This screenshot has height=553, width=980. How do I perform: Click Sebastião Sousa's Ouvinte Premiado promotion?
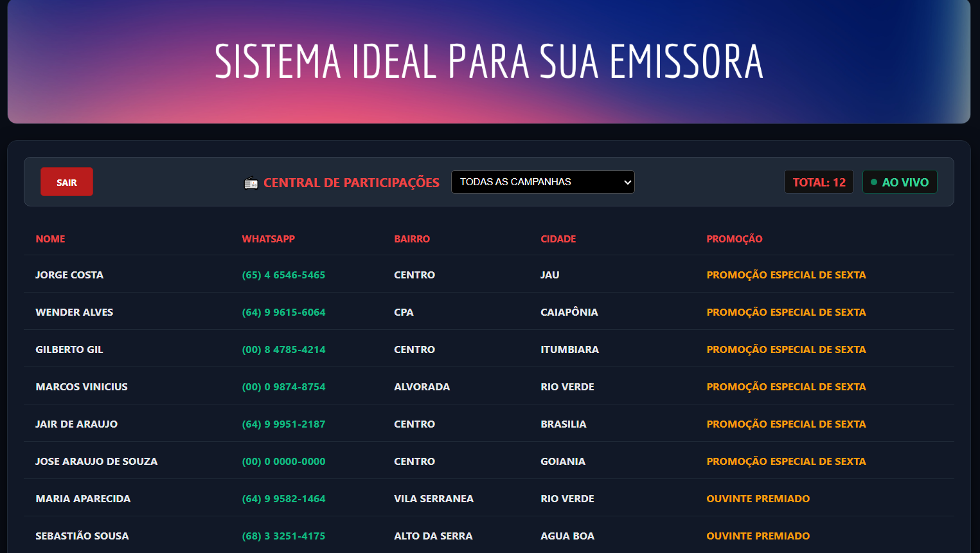click(758, 536)
